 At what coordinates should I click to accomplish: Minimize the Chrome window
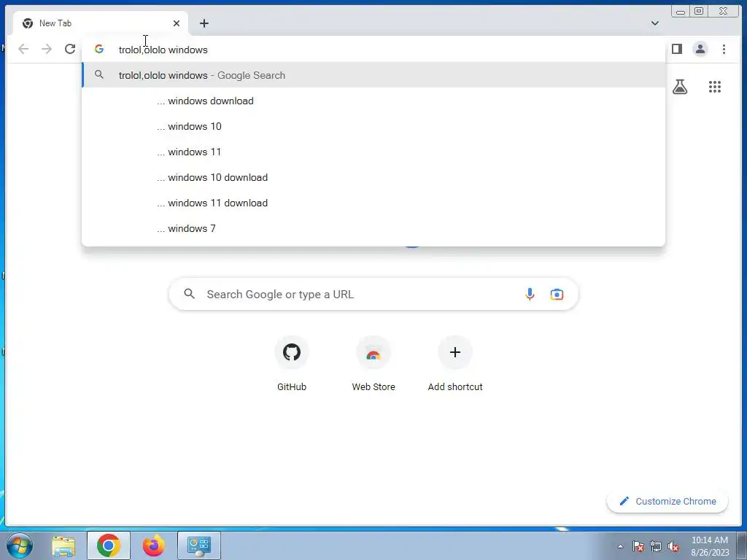point(681,12)
